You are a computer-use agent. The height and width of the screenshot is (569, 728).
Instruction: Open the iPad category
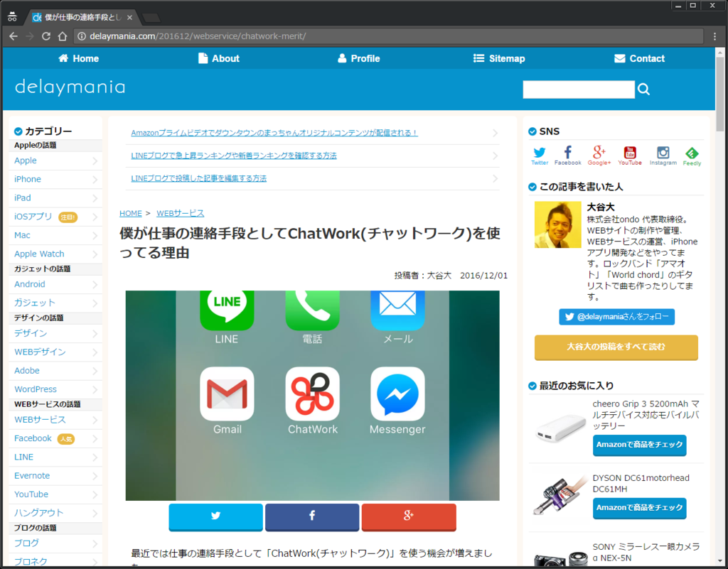pos(55,198)
